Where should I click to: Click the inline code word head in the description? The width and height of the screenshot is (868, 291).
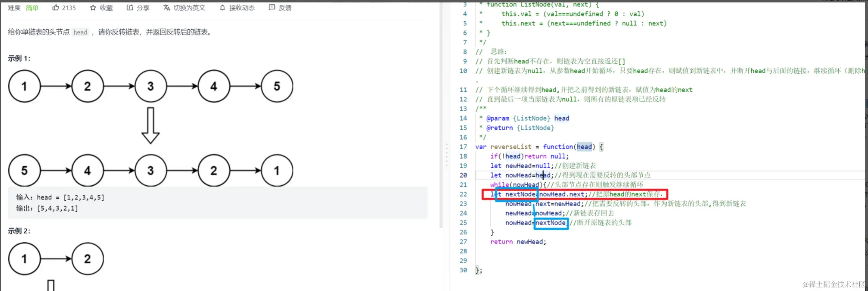click(x=80, y=32)
